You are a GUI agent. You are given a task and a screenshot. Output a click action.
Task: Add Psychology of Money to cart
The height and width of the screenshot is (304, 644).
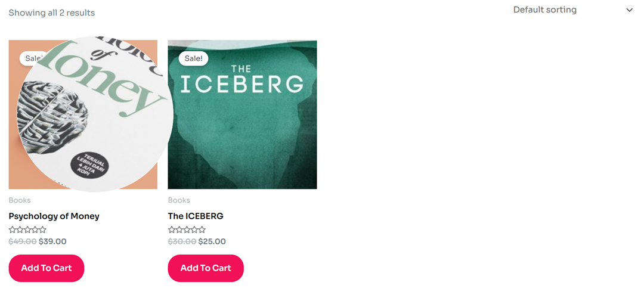pos(47,268)
